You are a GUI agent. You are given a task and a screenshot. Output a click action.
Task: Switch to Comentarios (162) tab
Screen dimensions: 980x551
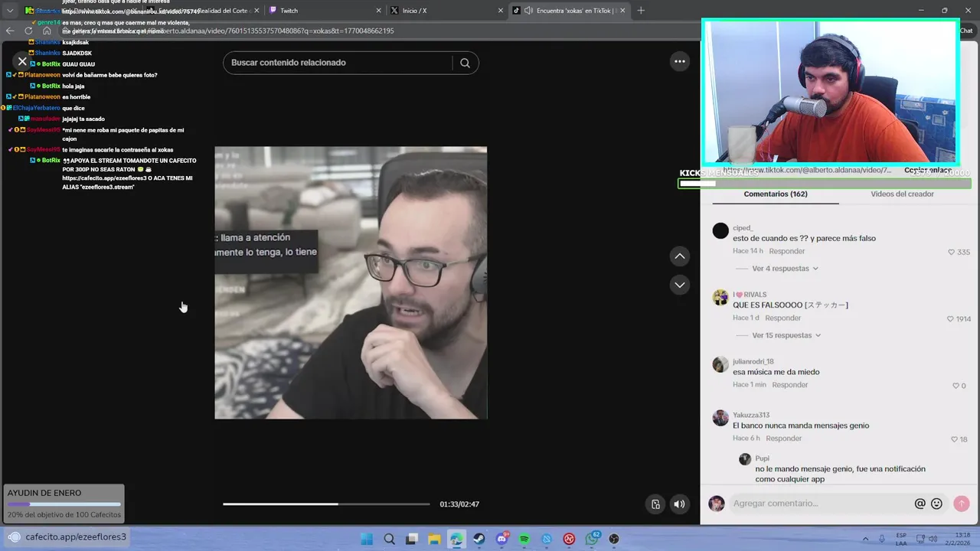point(776,194)
